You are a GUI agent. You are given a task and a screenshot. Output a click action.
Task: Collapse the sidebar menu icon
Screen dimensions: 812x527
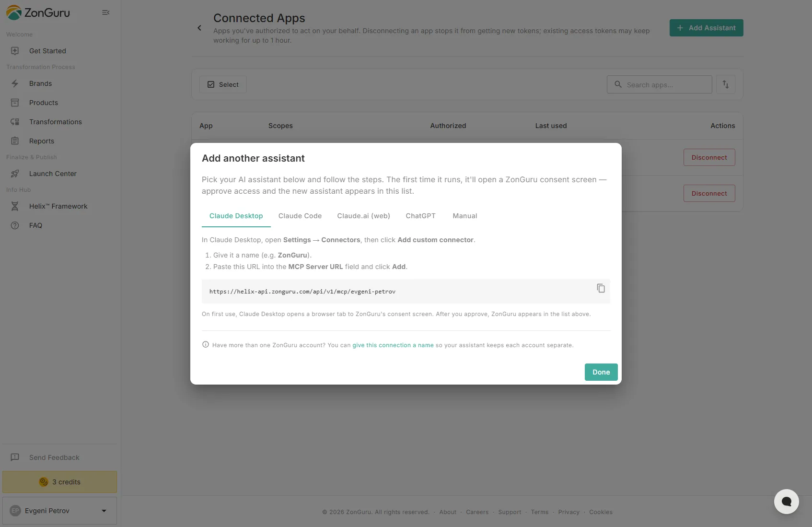click(x=106, y=12)
